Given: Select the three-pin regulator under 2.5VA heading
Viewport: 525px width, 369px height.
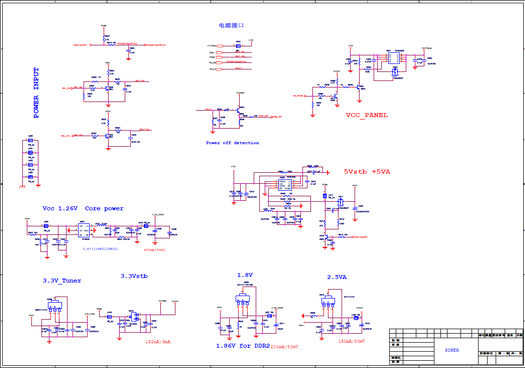Looking at the screenshot, I should (328, 301).
